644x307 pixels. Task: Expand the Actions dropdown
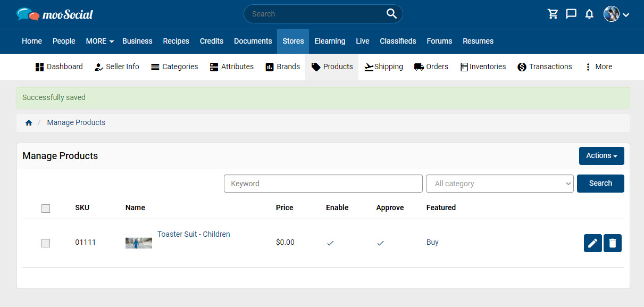pyautogui.click(x=601, y=156)
